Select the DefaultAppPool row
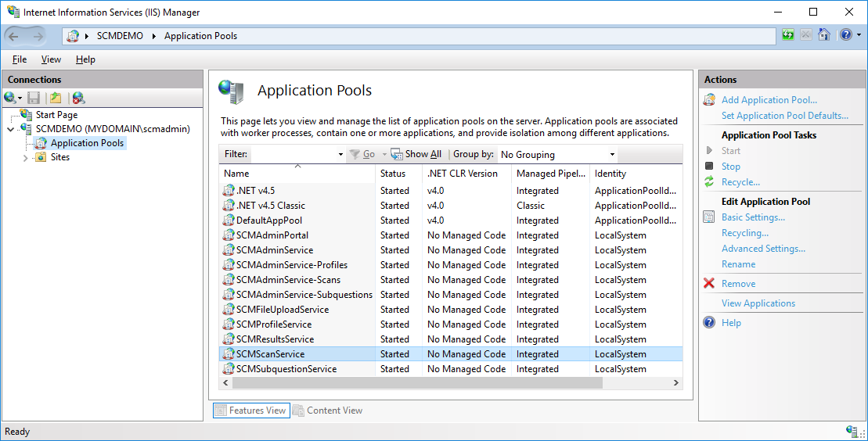The image size is (868, 441). click(268, 220)
